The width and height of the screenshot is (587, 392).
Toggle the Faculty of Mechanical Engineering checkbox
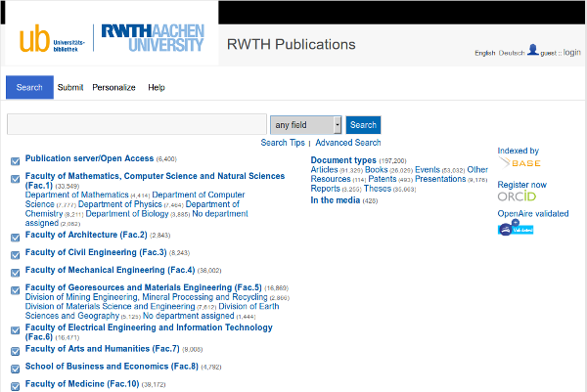tap(15, 272)
